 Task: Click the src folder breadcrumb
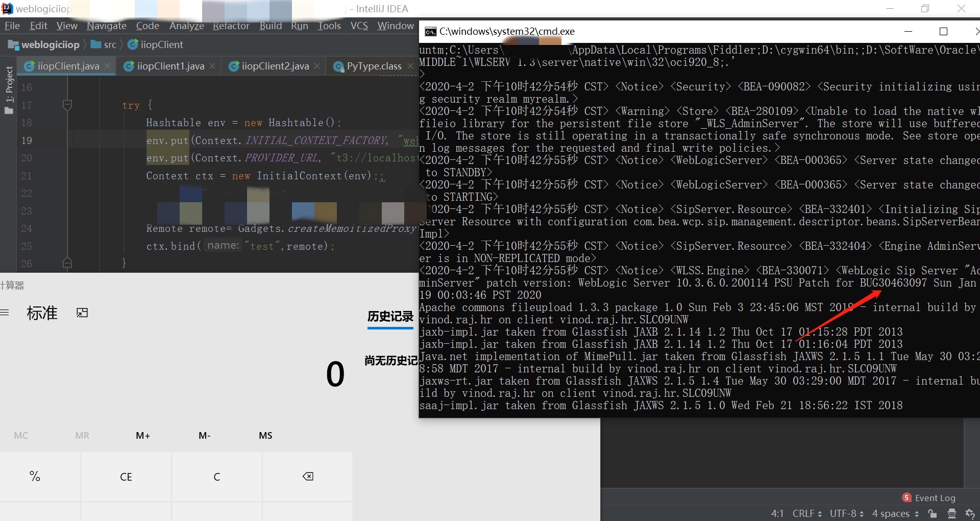point(104,44)
